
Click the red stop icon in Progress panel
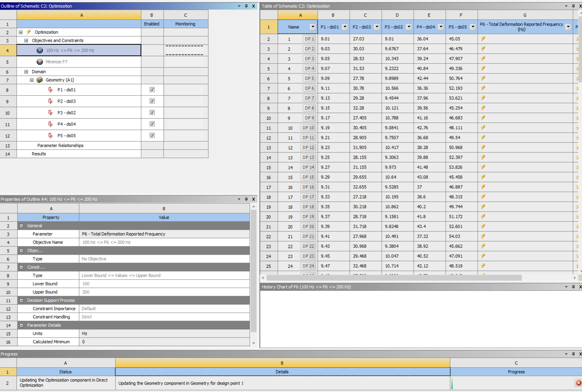[578, 383]
